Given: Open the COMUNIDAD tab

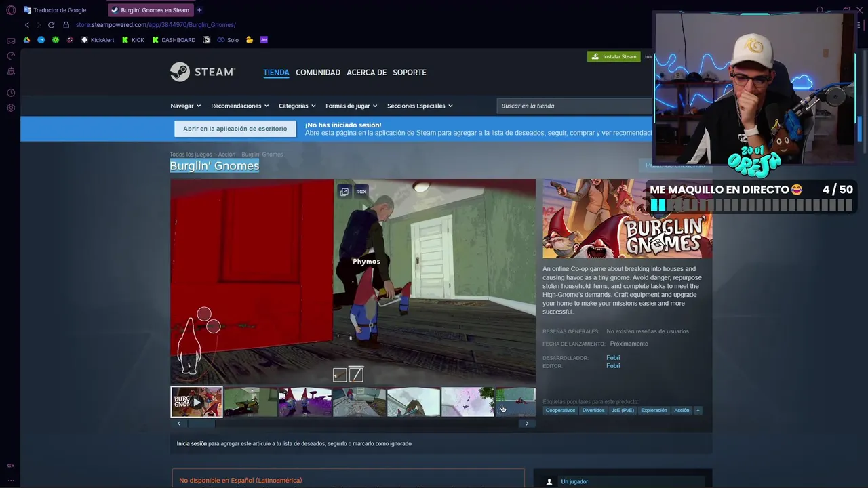Looking at the screenshot, I should coord(318,72).
